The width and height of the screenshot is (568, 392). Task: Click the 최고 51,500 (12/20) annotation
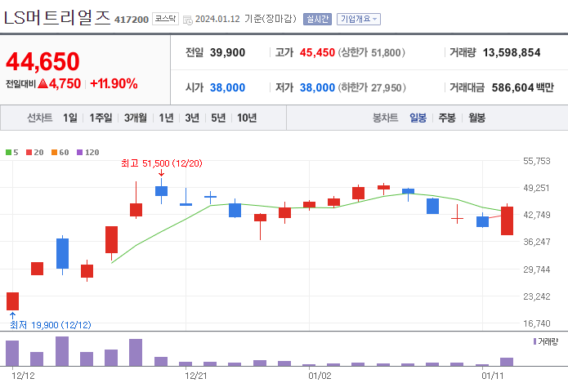click(x=162, y=163)
